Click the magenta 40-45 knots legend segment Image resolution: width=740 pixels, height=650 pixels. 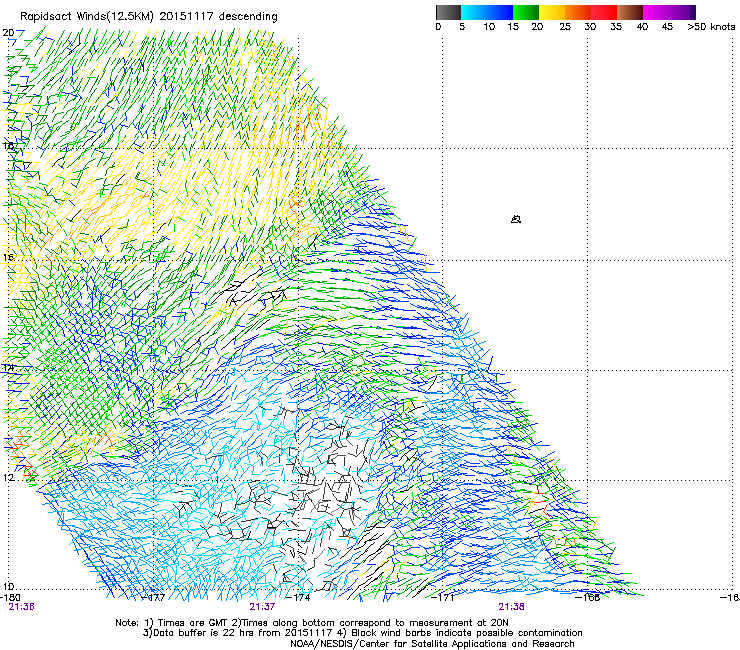(656, 12)
